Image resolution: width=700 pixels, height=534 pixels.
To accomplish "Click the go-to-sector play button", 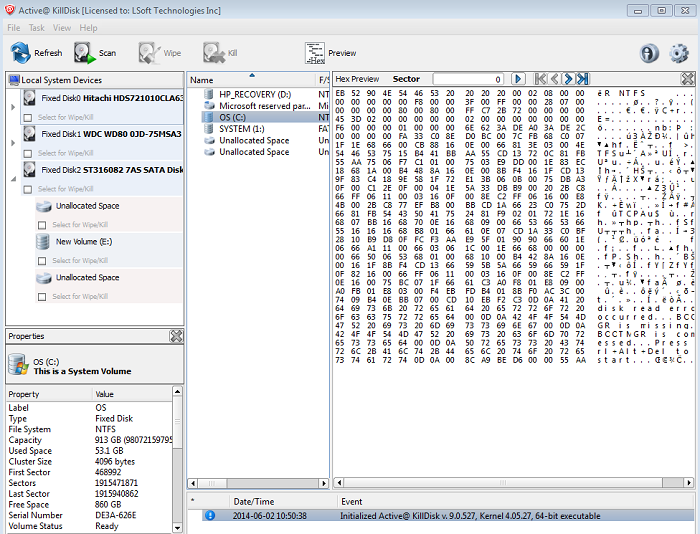I will click(x=518, y=79).
